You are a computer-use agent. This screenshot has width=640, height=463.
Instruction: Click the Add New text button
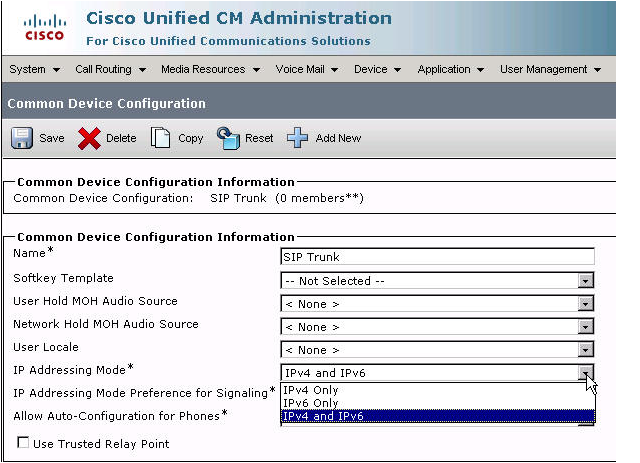click(x=338, y=138)
